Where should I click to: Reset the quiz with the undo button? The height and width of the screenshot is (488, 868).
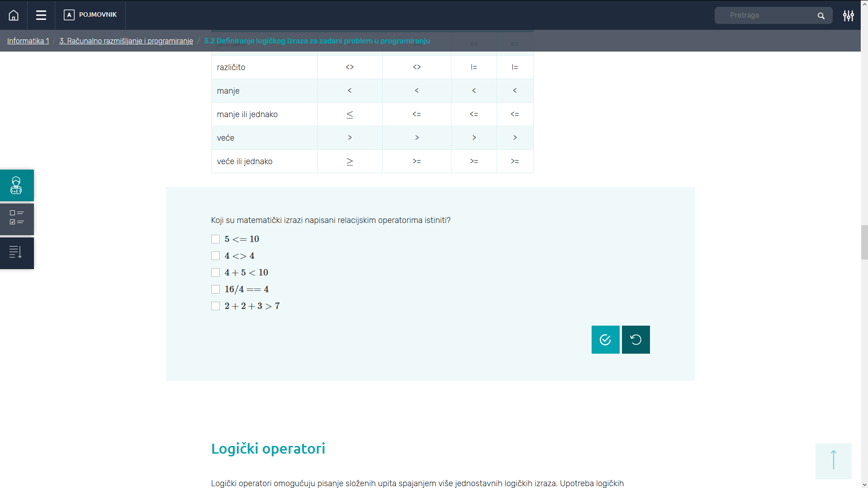tap(636, 340)
